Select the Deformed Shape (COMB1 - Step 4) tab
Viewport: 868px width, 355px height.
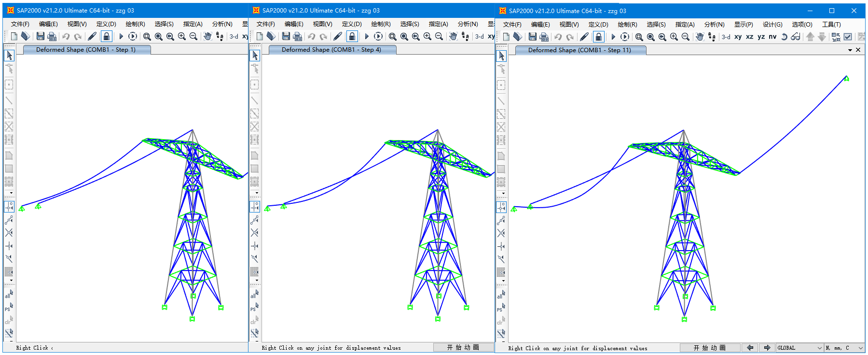tap(331, 50)
